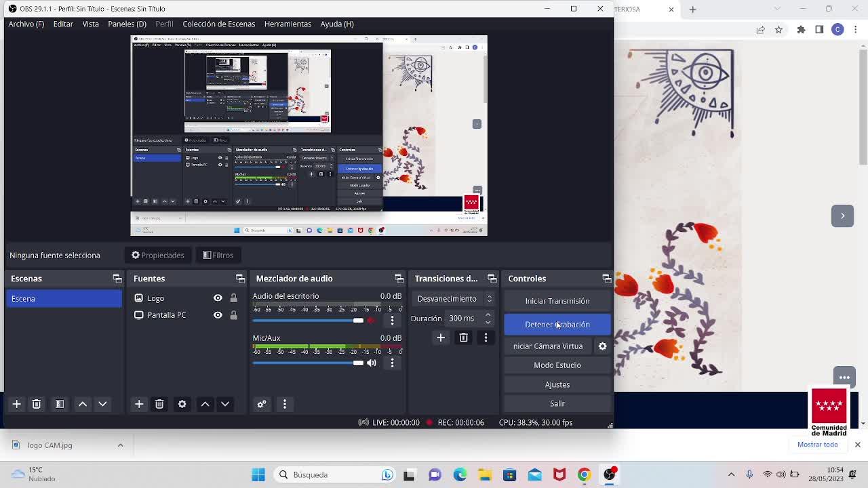Add a new scene with plus icon
868x488 pixels.
pos(17,404)
